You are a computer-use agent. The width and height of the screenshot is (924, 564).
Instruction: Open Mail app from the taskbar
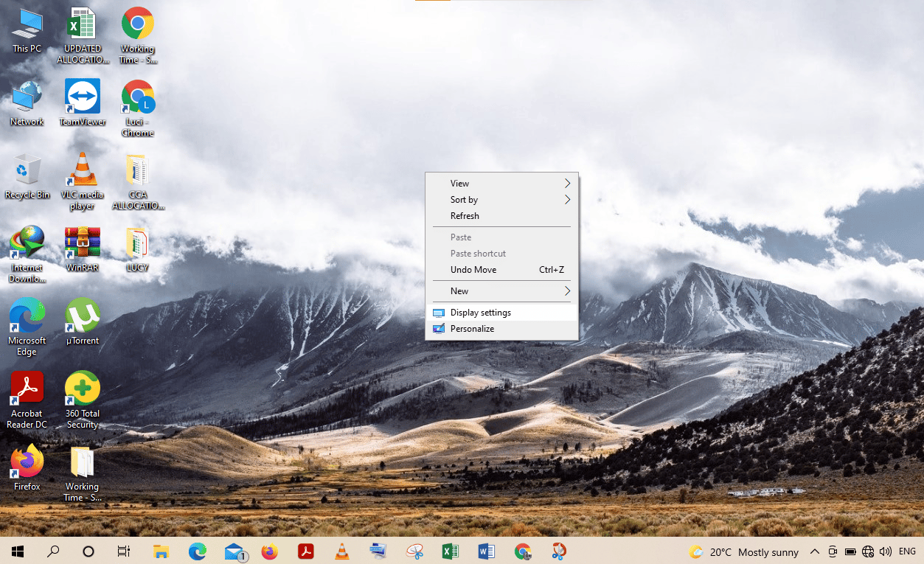coord(235,551)
